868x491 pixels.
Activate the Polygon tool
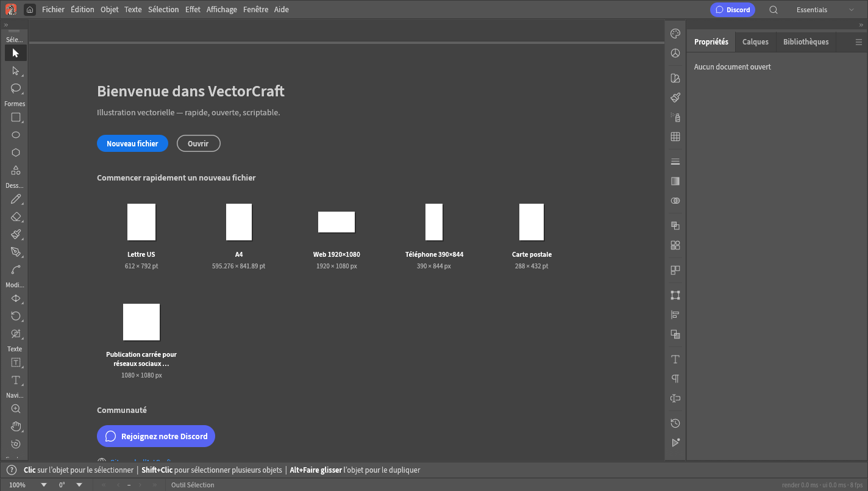(16, 152)
